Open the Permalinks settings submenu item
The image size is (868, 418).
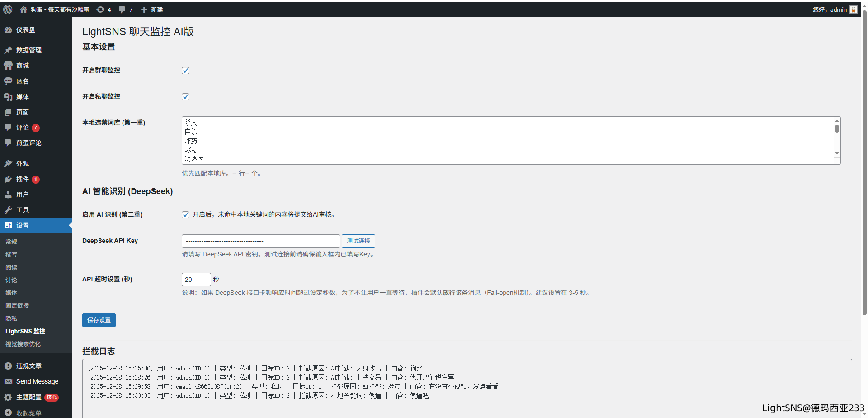coord(17,305)
